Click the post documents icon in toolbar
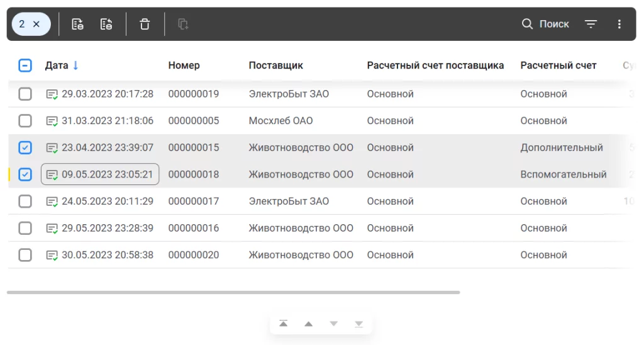 coord(77,25)
